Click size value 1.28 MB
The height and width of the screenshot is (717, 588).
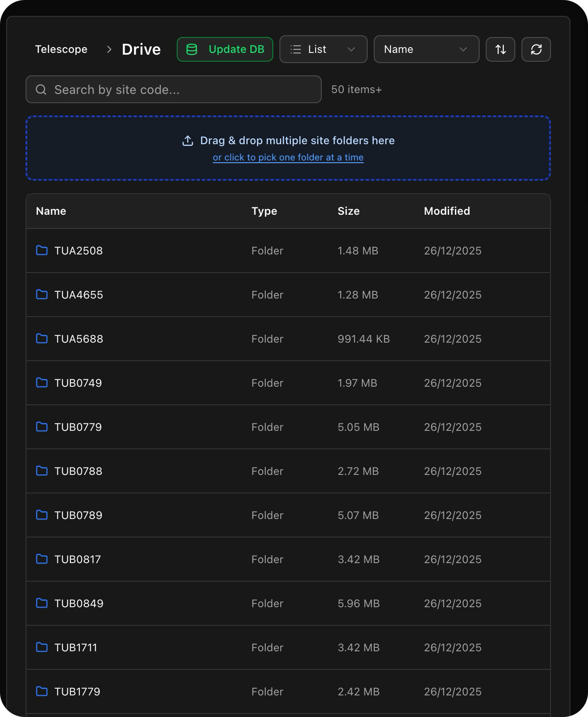(358, 295)
